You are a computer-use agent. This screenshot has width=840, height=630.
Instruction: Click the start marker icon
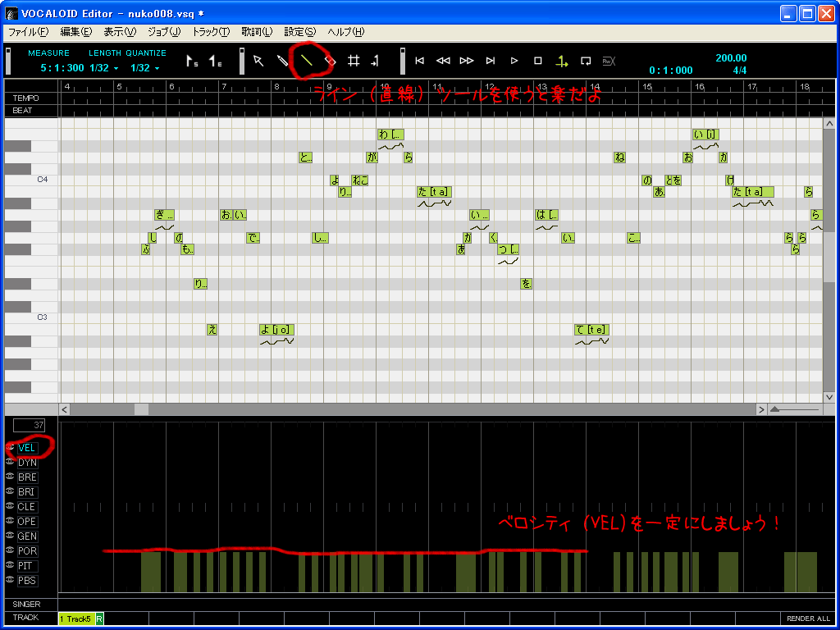point(192,61)
